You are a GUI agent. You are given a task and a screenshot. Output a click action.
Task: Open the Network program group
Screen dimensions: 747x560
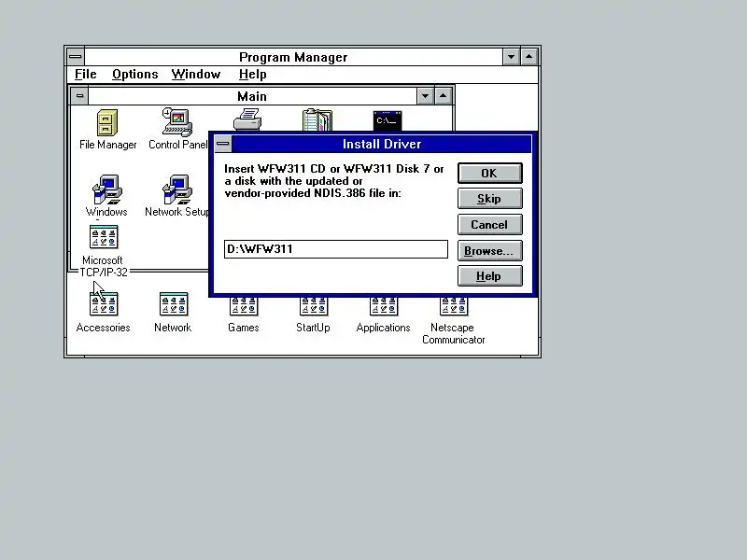point(174,304)
